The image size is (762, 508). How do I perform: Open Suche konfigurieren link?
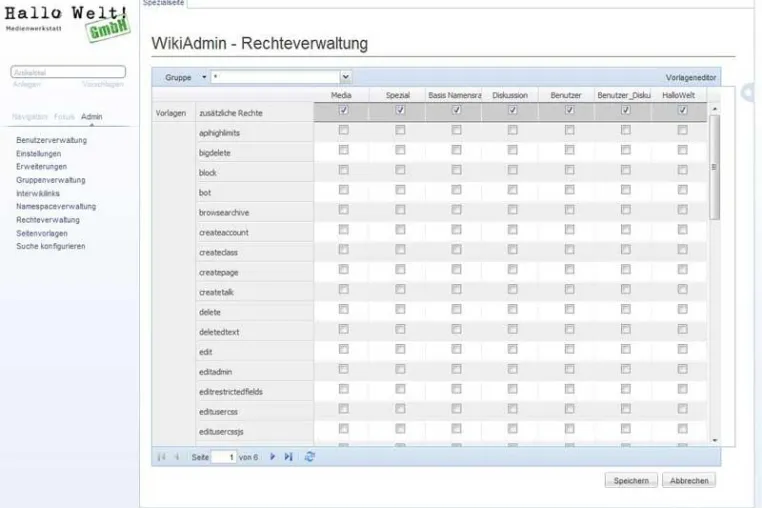[x=51, y=246]
